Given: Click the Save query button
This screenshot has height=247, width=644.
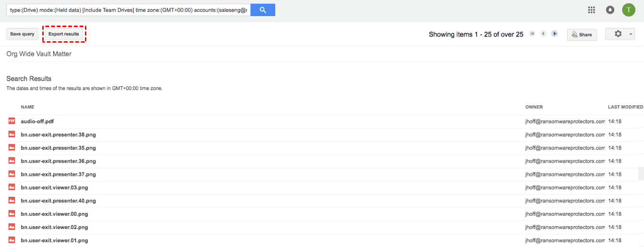Looking at the screenshot, I should tap(22, 34).
